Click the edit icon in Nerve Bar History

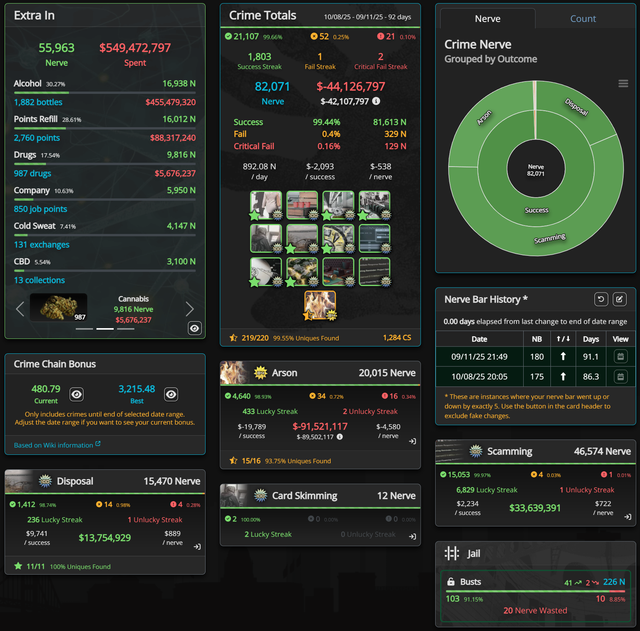[619, 299]
